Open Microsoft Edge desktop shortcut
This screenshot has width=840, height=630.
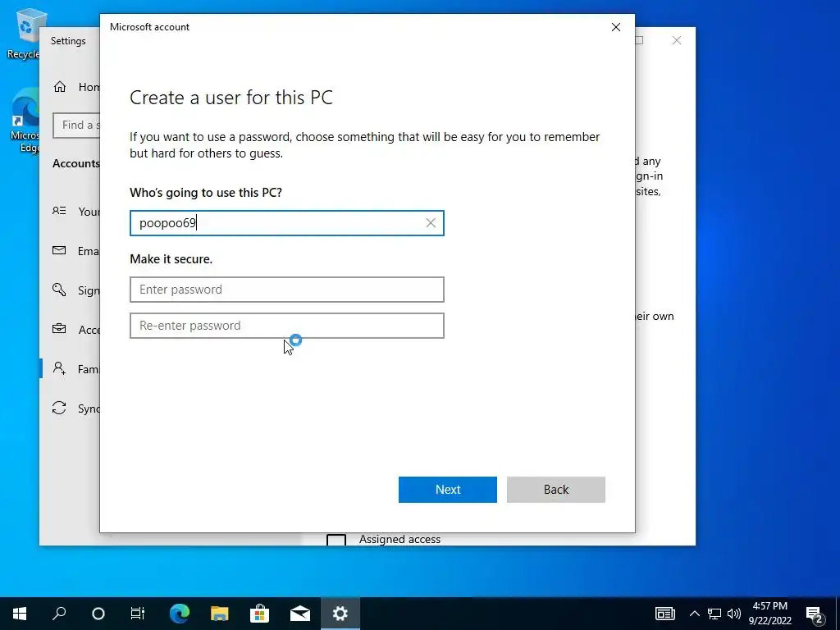pos(25,121)
